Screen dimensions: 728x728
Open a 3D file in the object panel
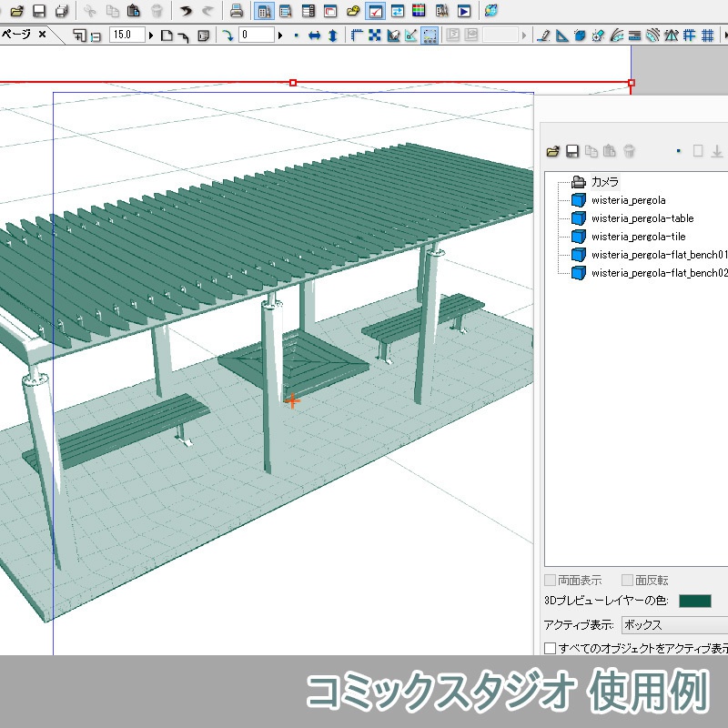551,151
